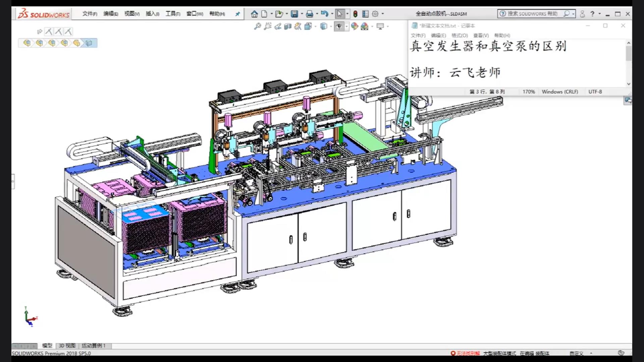Screen dimensions: 644x362
Task: Open Notepad's 查看(V) menu
Action: click(481, 36)
